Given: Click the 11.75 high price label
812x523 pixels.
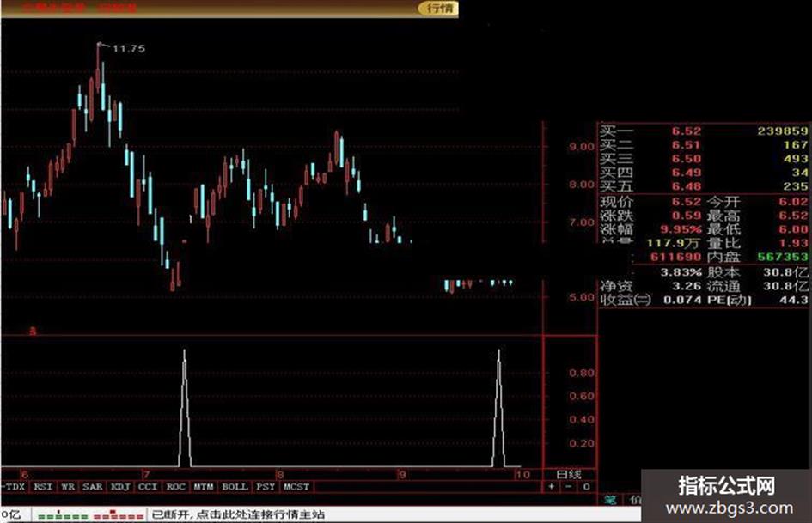Looking at the screenshot, I should coord(129,49).
